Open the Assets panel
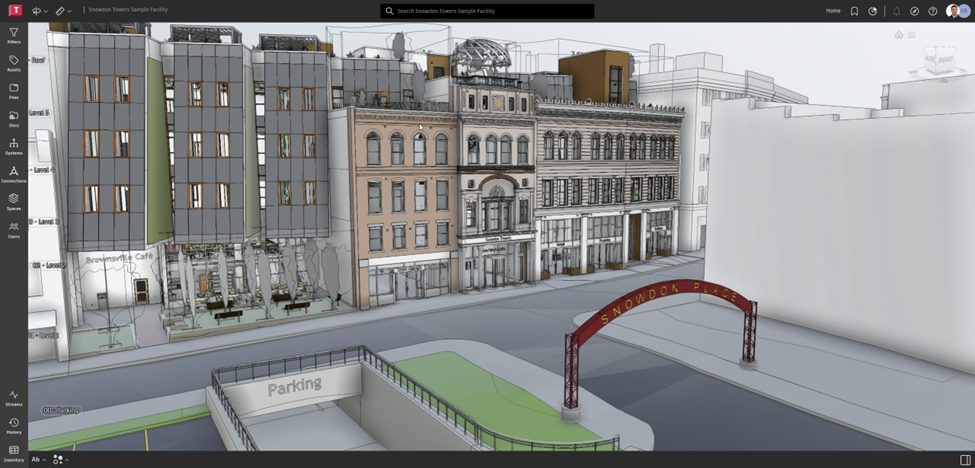The height and width of the screenshot is (468, 975). tap(14, 63)
